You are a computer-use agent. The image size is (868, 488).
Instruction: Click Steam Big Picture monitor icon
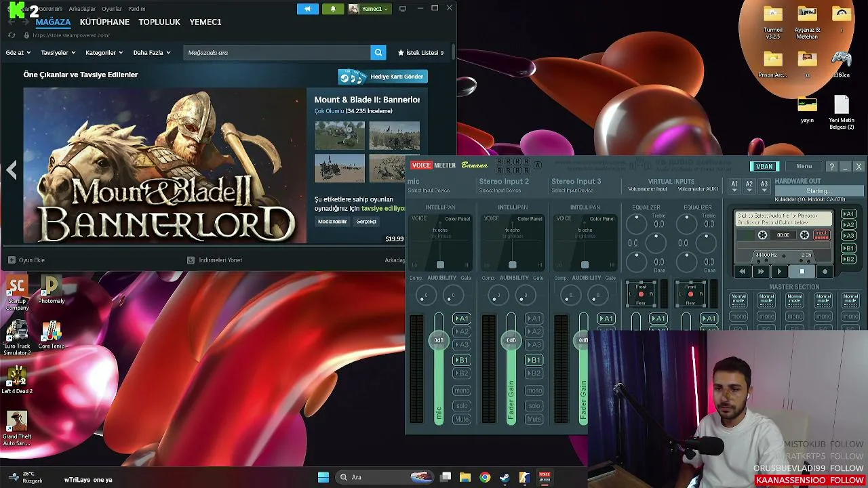click(x=403, y=9)
